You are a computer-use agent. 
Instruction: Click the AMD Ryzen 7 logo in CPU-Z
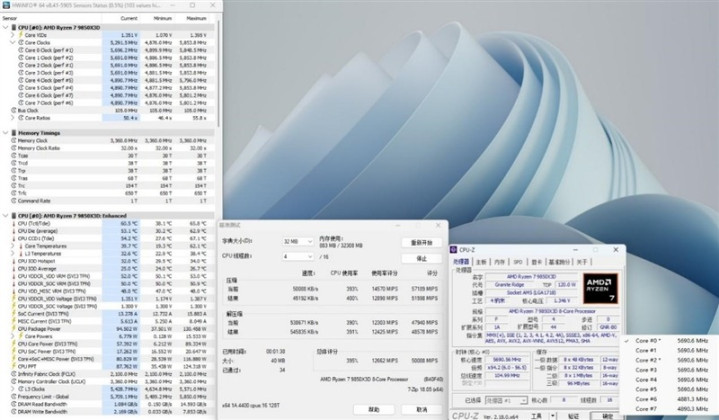pos(600,288)
